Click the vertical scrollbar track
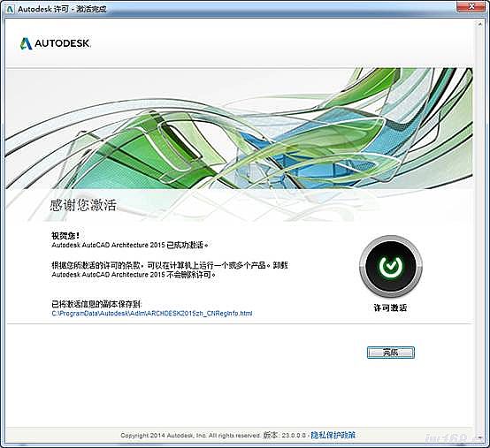The width and height of the screenshot is (490, 448). coord(479,231)
